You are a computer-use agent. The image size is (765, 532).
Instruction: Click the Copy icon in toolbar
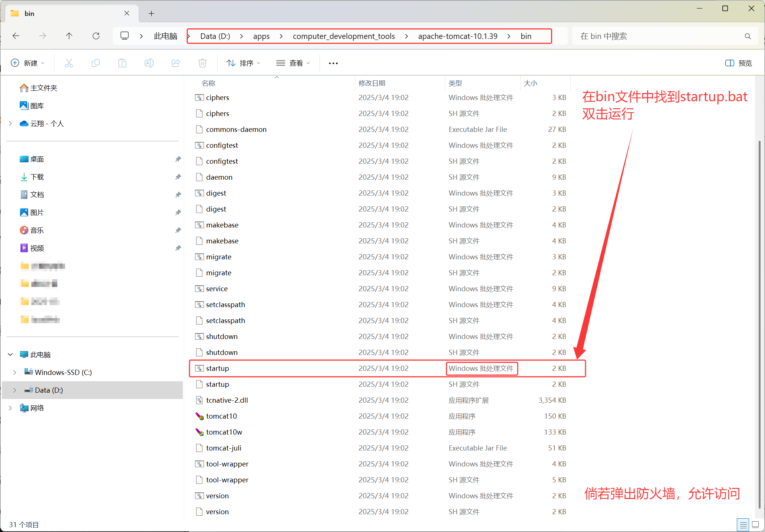pyautogui.click(x=96, y=63)
